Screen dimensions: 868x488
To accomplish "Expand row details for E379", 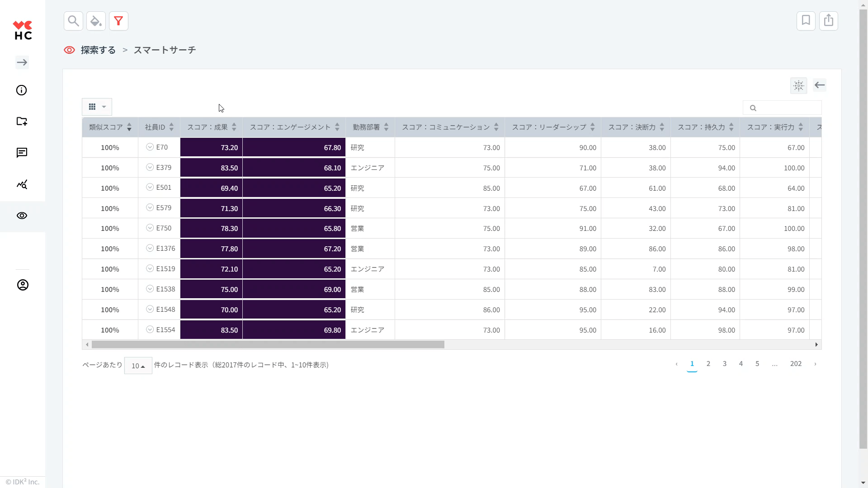I will (x=150, y=168).
